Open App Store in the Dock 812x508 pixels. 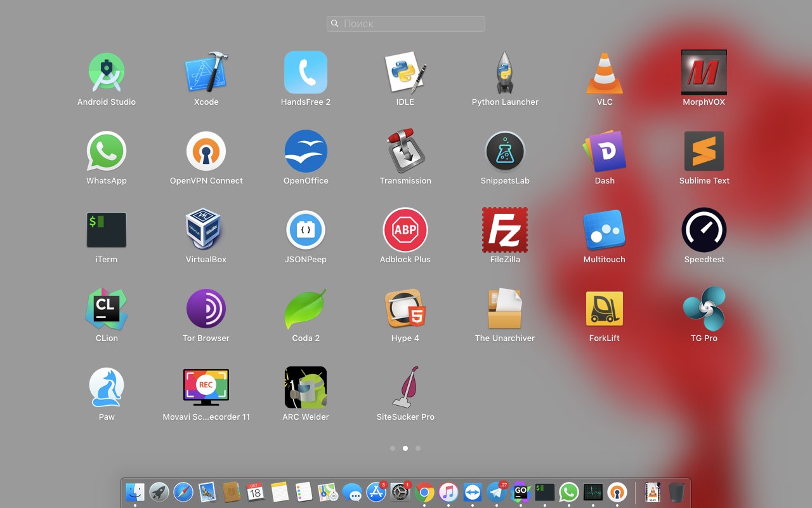tap(376, 492)
